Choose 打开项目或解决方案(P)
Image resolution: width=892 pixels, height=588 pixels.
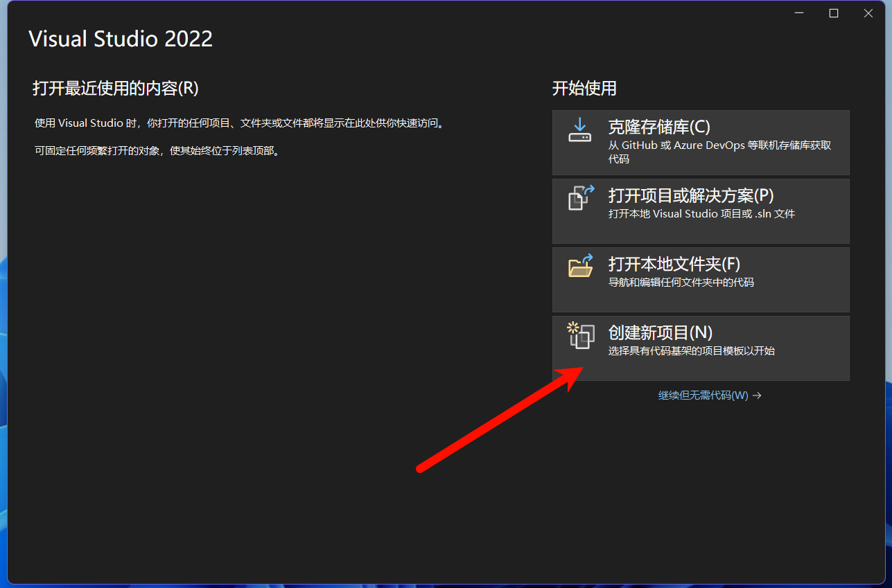701,211
